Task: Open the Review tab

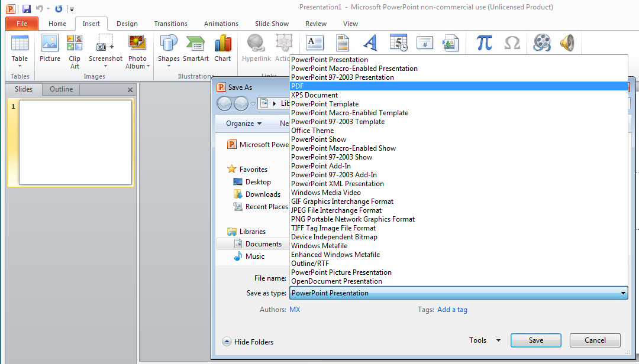Action: click(x=316, y=24)
